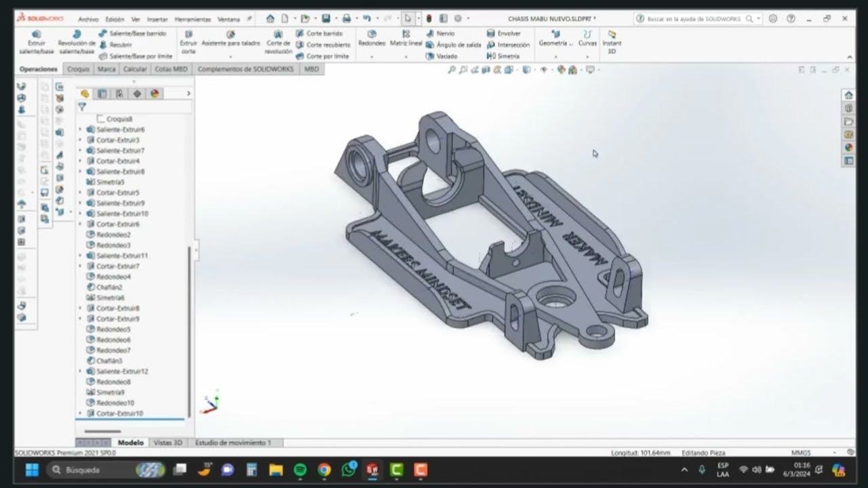Apply the Redondeo fillet tool
Screen dimensions: 868x488
click(372, 39)
